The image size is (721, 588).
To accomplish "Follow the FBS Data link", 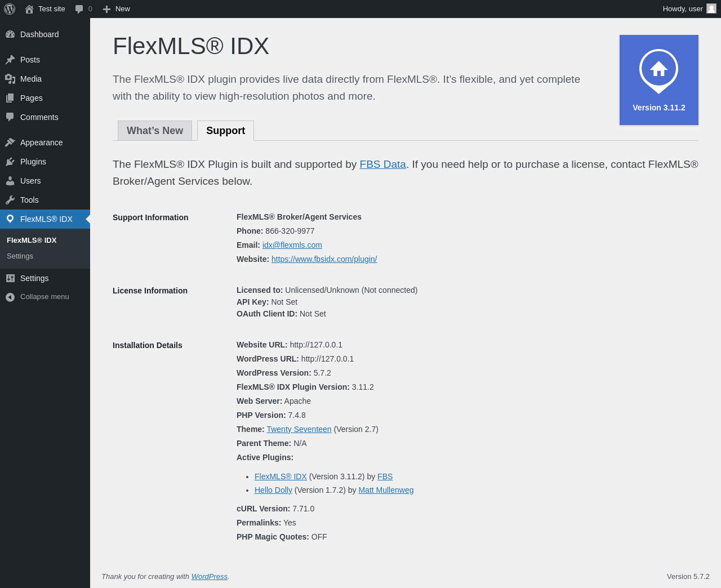I will click(x=382, y=164).
